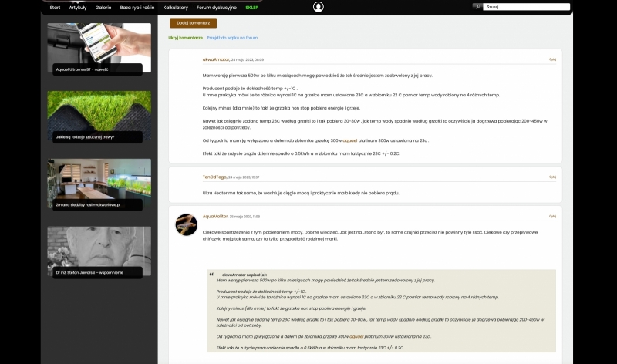Click caption 'Aquael Ultramax BT – nowość'

82,69
